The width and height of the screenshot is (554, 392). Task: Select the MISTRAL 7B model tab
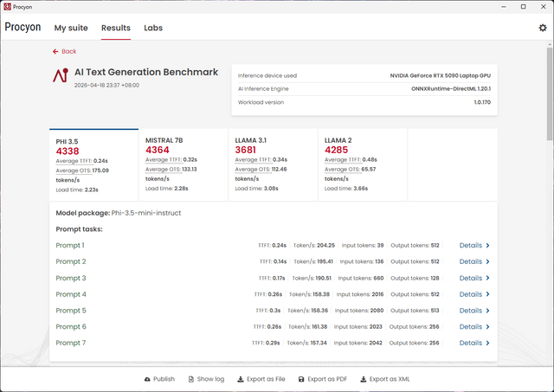point(184,165)
